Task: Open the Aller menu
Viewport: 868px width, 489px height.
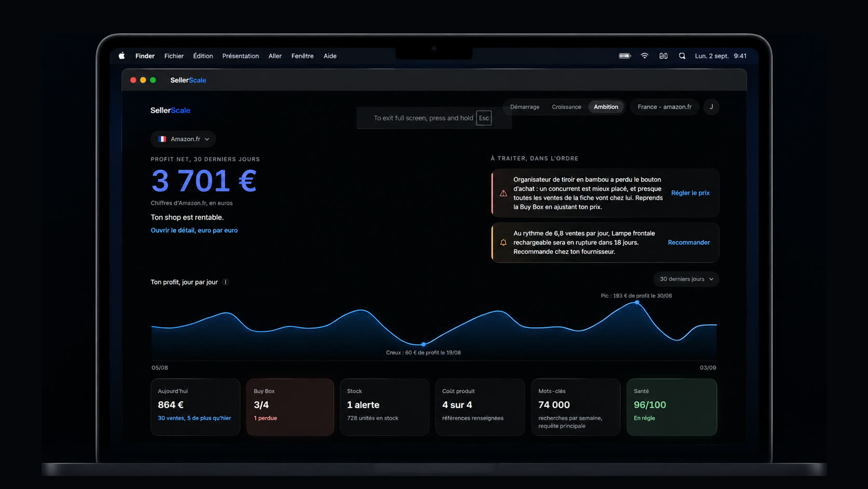Action: pos(275,56)
